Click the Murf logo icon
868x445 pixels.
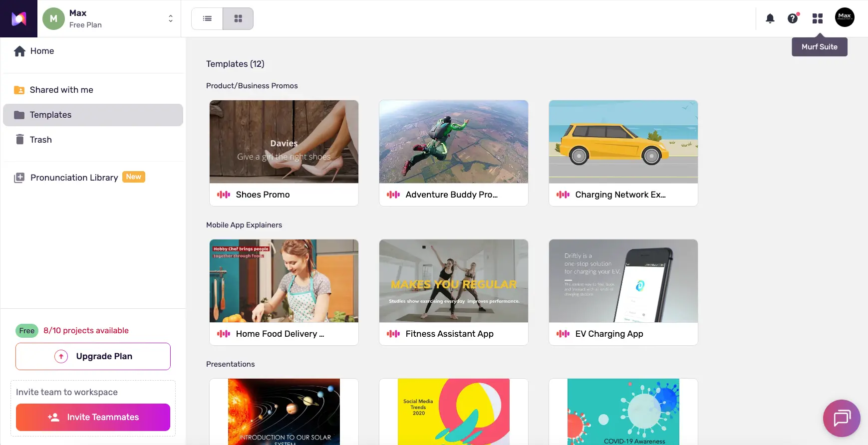[x=18, y=19]
